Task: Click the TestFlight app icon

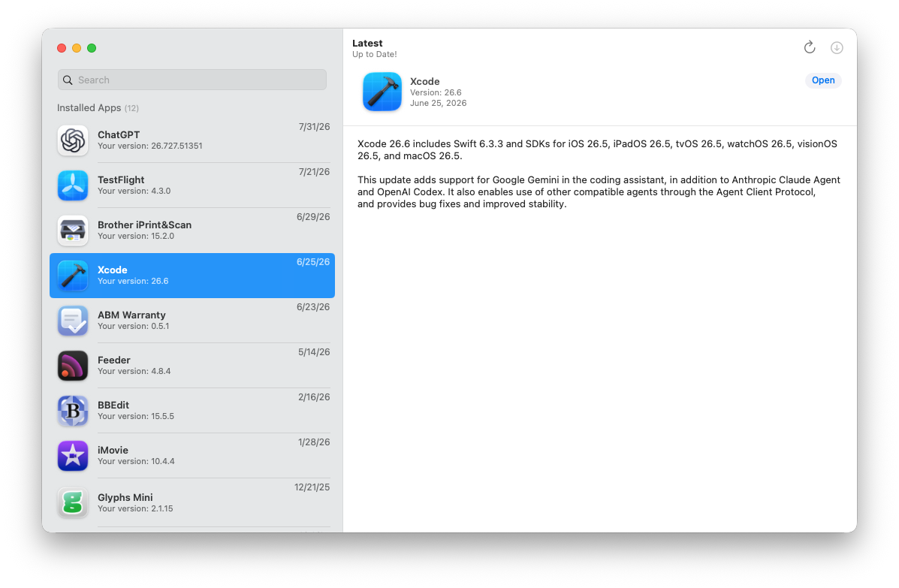Action: pyautogui.click(x=73, y=185)
